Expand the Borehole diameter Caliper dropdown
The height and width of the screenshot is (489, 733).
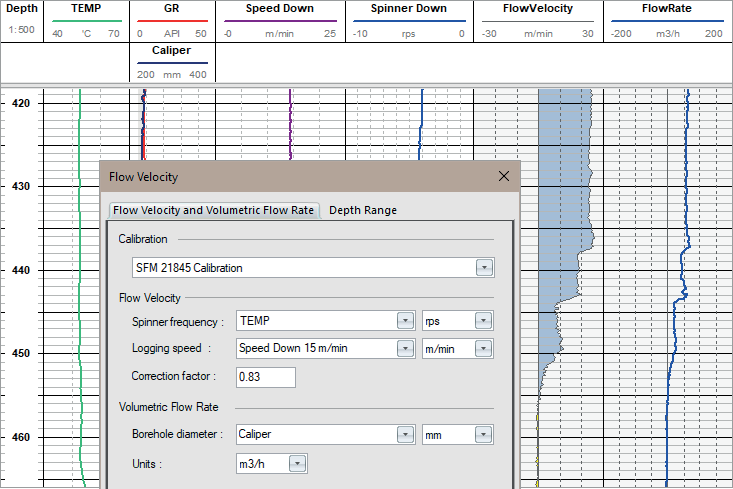[x=405, y=435]
